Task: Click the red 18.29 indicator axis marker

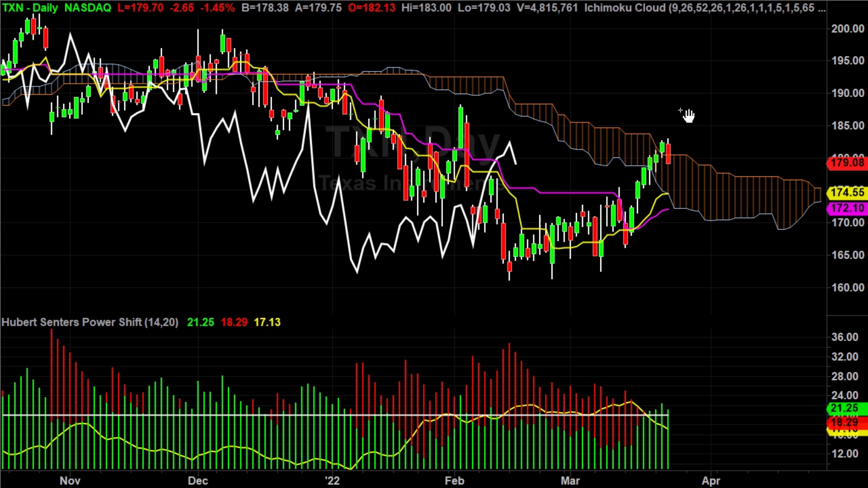Action: (x=847, y=422)
